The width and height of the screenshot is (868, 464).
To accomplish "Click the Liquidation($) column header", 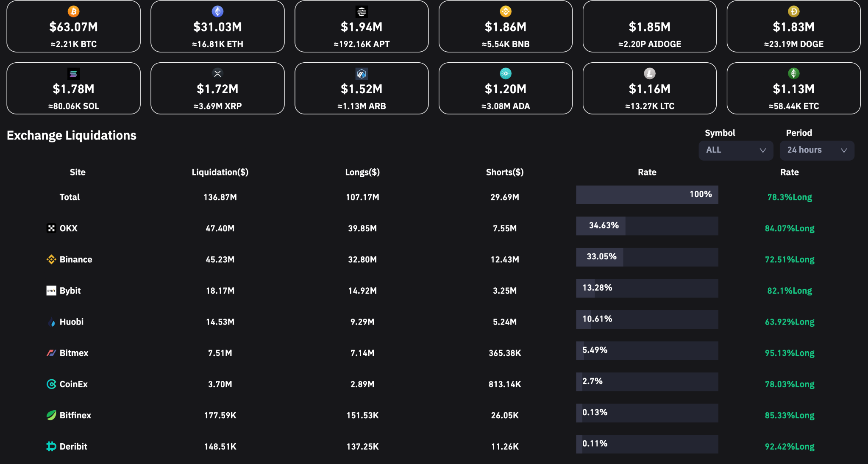I will [220, 172].
